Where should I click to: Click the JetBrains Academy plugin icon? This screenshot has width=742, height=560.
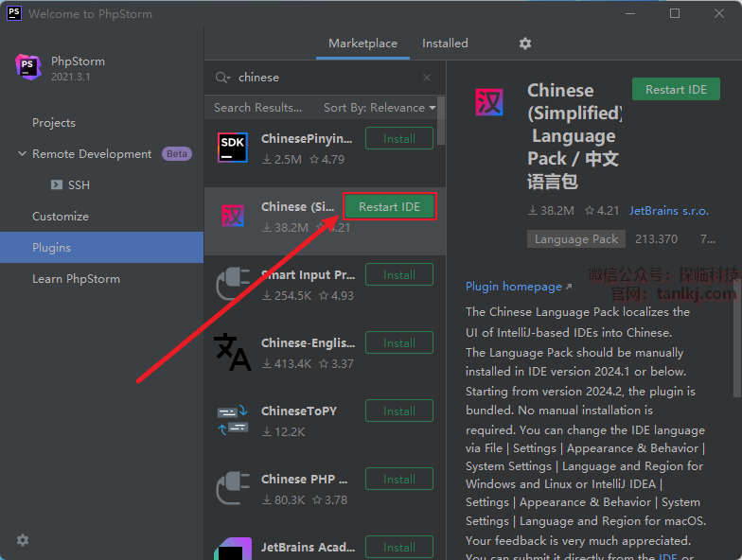coord(233,550)
